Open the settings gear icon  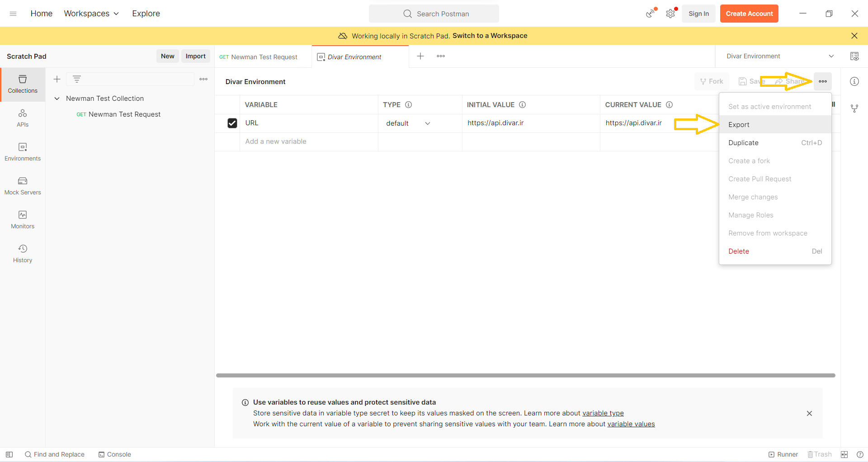pyautogui.click(x=670, y=14)
